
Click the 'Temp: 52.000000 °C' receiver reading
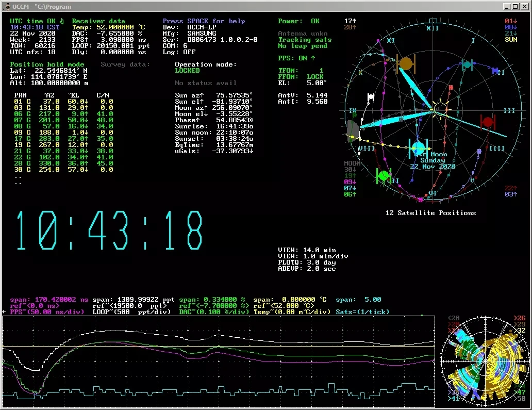(109, 27)
